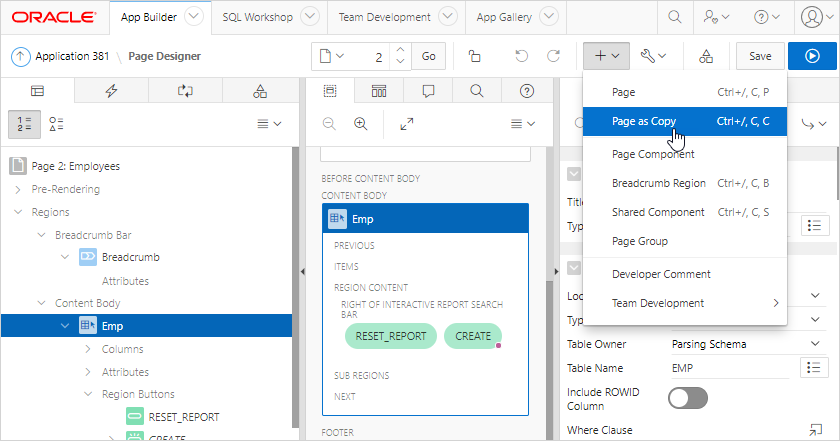Open the user account menu
The image size is (840, 441).
tap(817, 17)
